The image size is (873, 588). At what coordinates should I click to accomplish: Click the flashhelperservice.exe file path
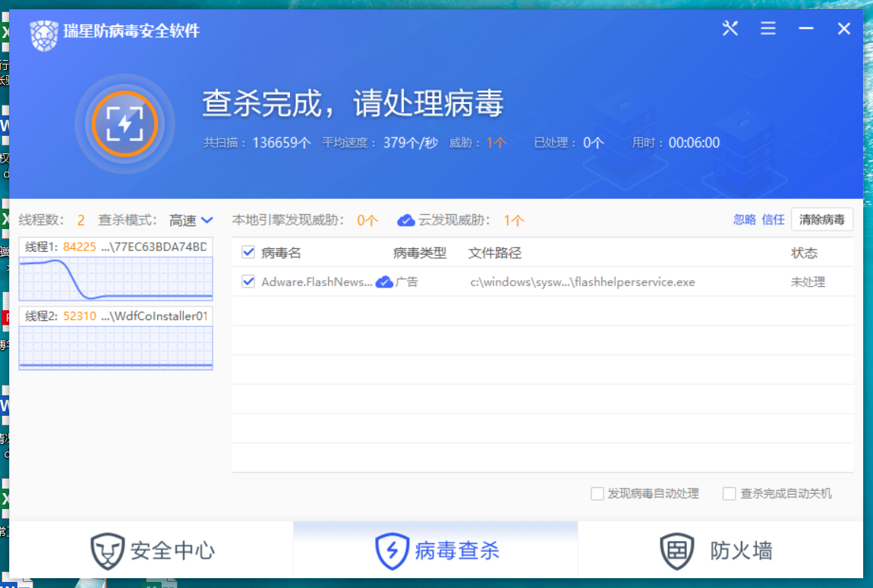[582, 282]
